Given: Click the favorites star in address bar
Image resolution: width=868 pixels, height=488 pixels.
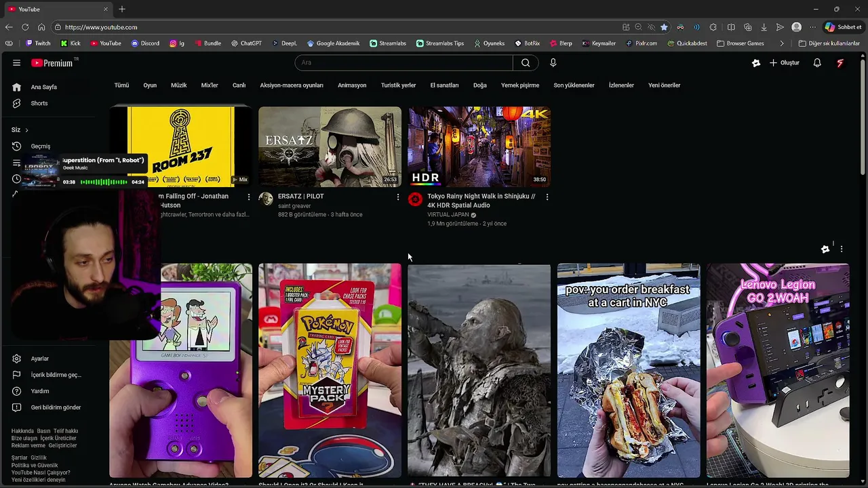Looking at the screenshot, I should coord(664,27).
